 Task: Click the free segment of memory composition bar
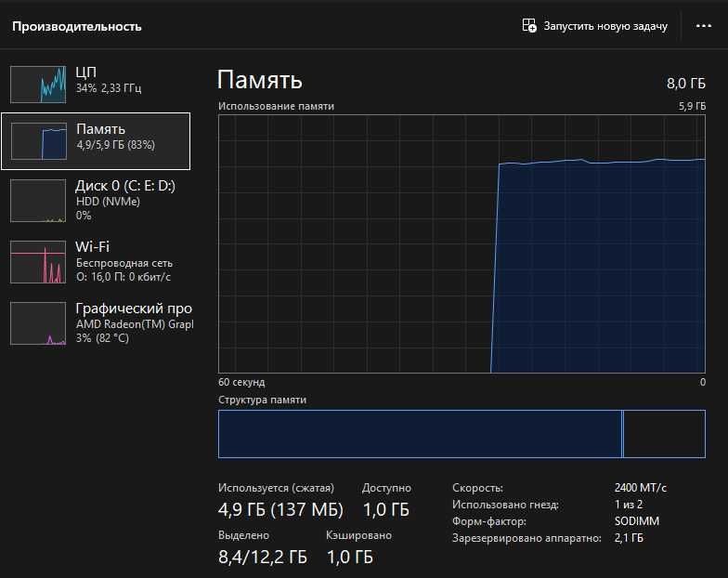(665, 434)
